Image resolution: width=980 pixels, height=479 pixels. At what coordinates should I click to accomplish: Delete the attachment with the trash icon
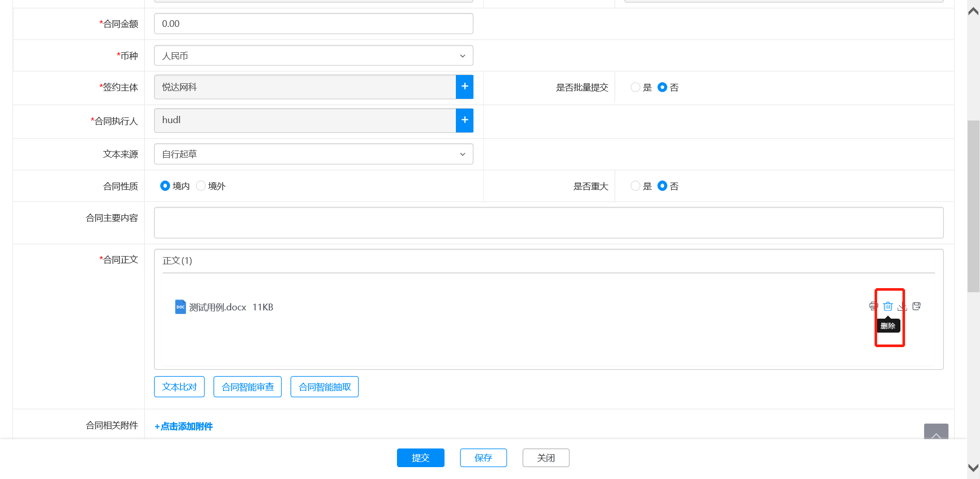point(887,306)
